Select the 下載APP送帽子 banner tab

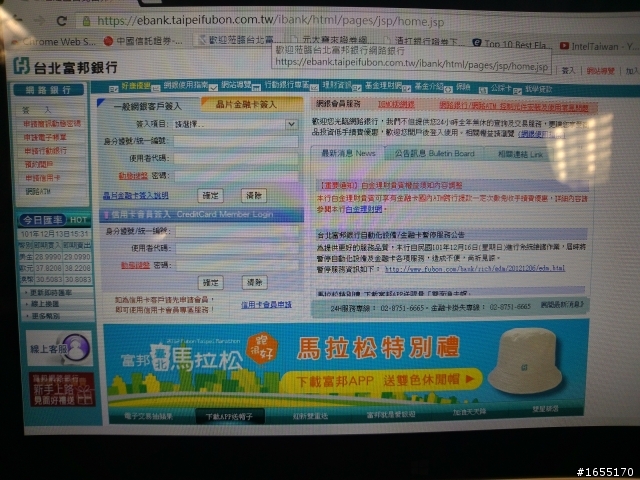click(x=229, y=416)
